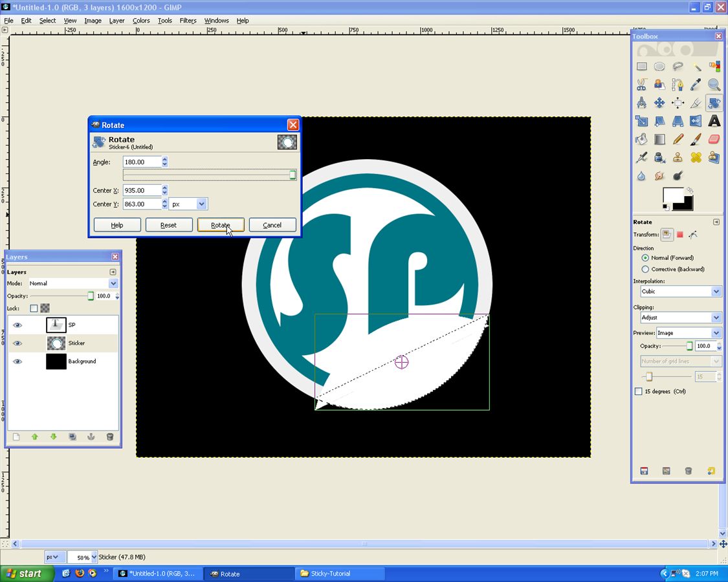Toggle the Lock alpha channel icon
This screenshot has height=582, width=728.
point(45,308)
